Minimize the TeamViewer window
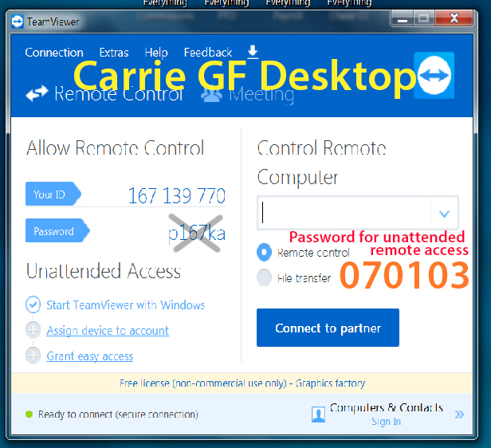This screenshot has width=491, height=448. pos(403,18)
